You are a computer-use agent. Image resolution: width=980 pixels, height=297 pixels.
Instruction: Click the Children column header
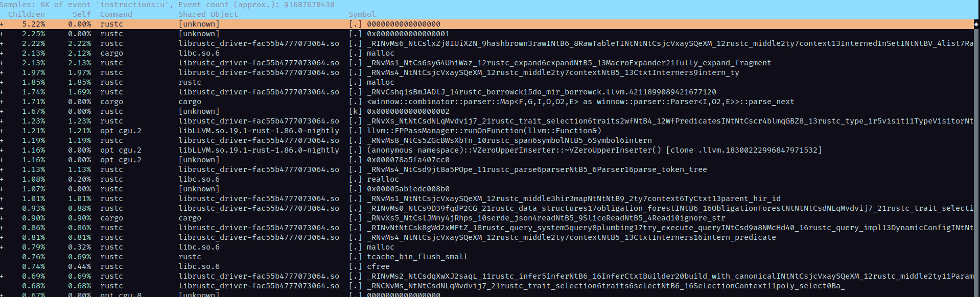pos(26,14)
